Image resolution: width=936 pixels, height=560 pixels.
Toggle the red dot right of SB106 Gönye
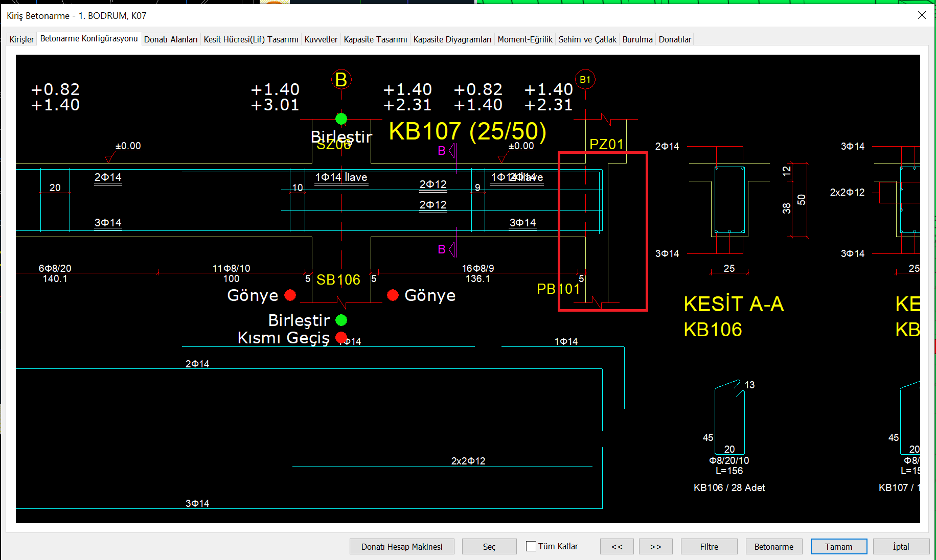tap(393, 295)
